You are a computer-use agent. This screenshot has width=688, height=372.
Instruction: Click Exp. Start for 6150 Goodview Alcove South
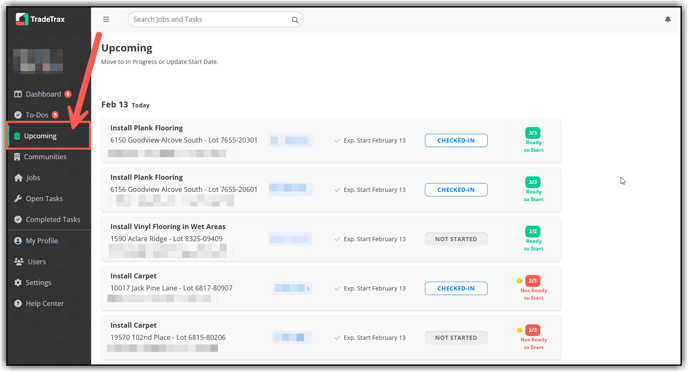[x=370, y=140]
